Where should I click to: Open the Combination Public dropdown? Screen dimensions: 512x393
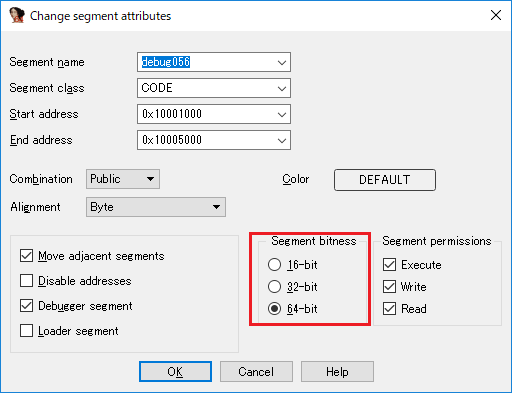123,179
